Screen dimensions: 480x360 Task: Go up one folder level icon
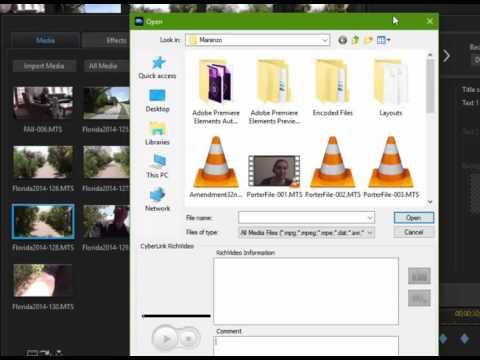point(355,40)
